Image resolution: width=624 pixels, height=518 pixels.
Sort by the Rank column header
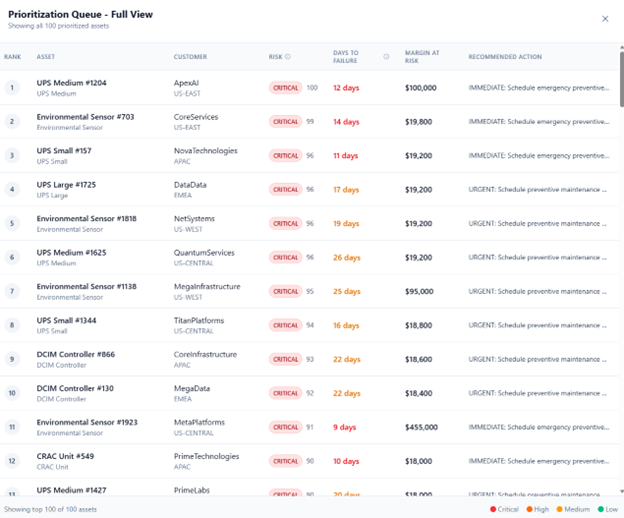12,57
